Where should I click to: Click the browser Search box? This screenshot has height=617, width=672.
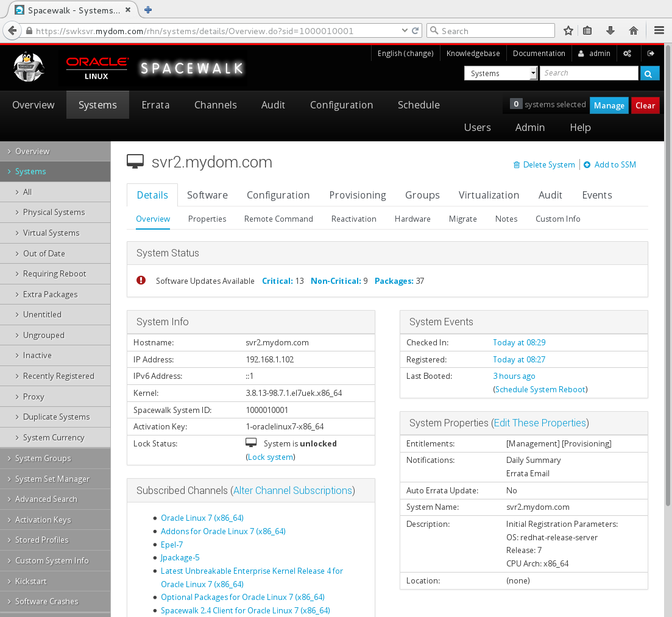tap(490, 31)
